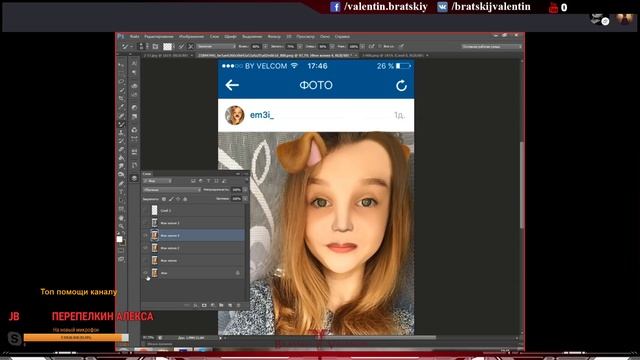The image size is (640, 360).
Task: Open the Файл menu
Action: tap(135, 36)
